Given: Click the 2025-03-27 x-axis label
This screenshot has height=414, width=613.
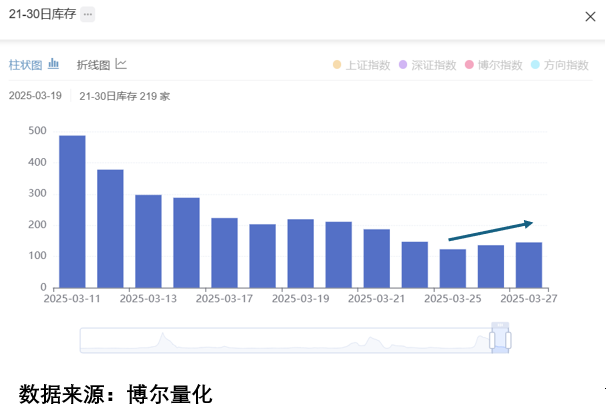Looking at the screenshot, I should click(x=529, y=299).
